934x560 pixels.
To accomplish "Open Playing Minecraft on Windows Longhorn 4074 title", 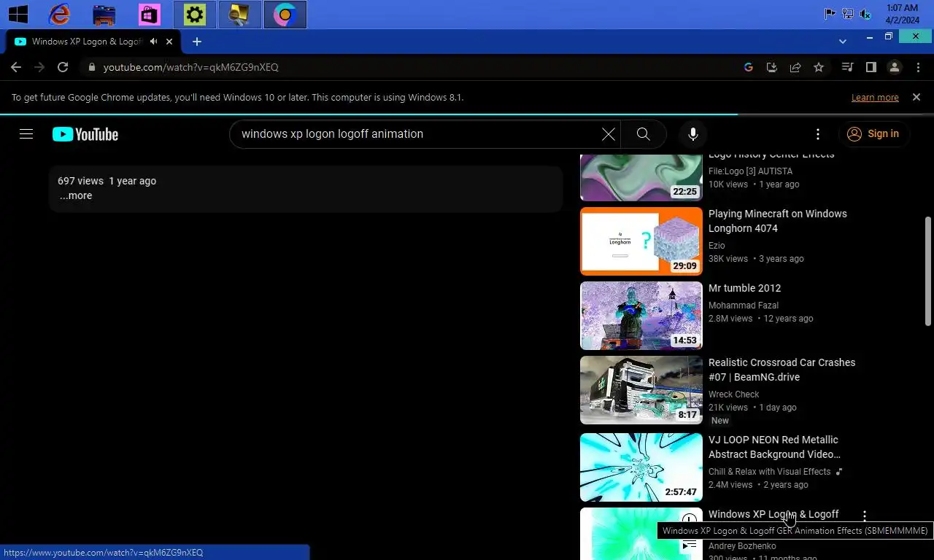I will tap(778, 221).
